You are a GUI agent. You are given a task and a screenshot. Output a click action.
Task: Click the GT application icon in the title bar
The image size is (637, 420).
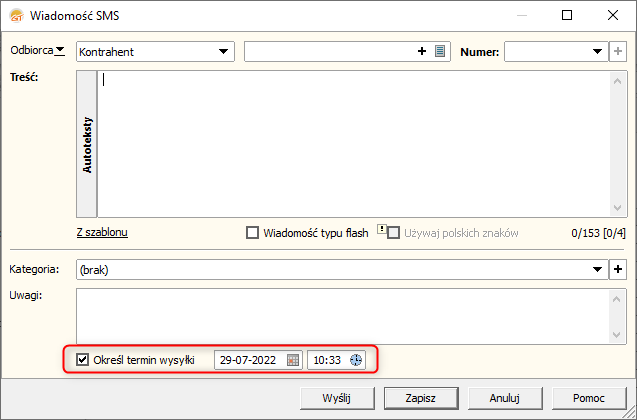pos(16,15)
